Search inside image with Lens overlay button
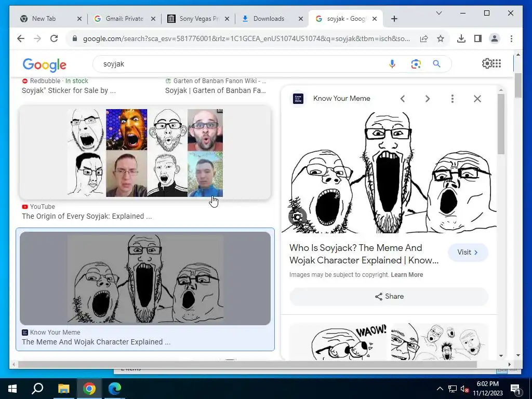The width and height of the screenshot is (532, 399). [x=298, y=217]
